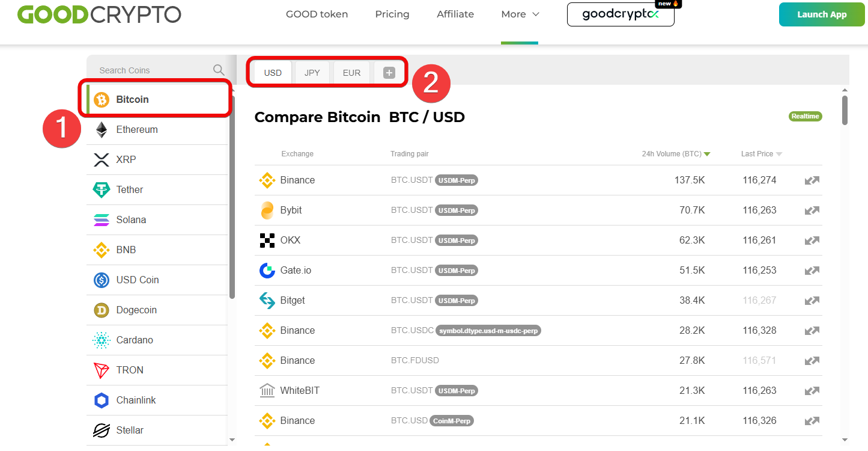Click the TRON coin icon
868x451 pixels.
pos(102,370)
